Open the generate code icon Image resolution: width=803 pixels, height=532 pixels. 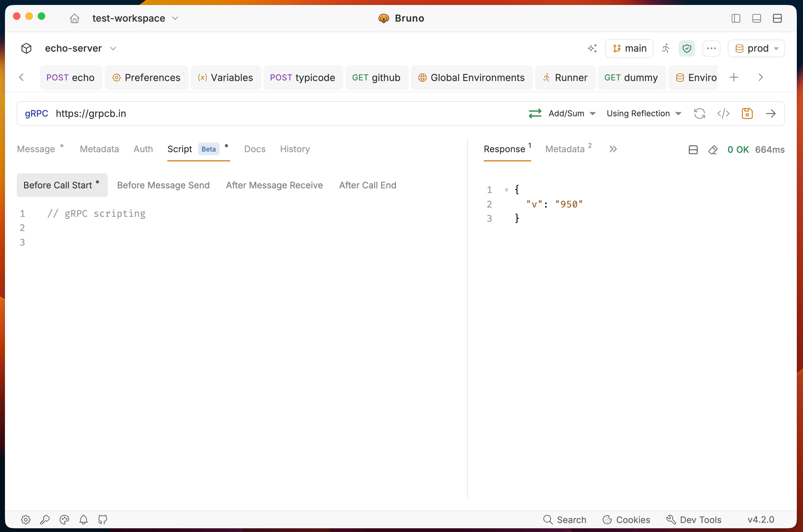(x=723, y=113)
